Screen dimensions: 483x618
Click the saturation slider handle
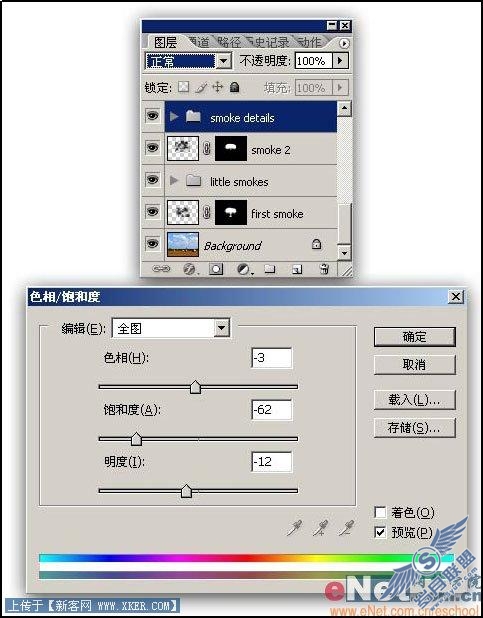click(136, 439)
